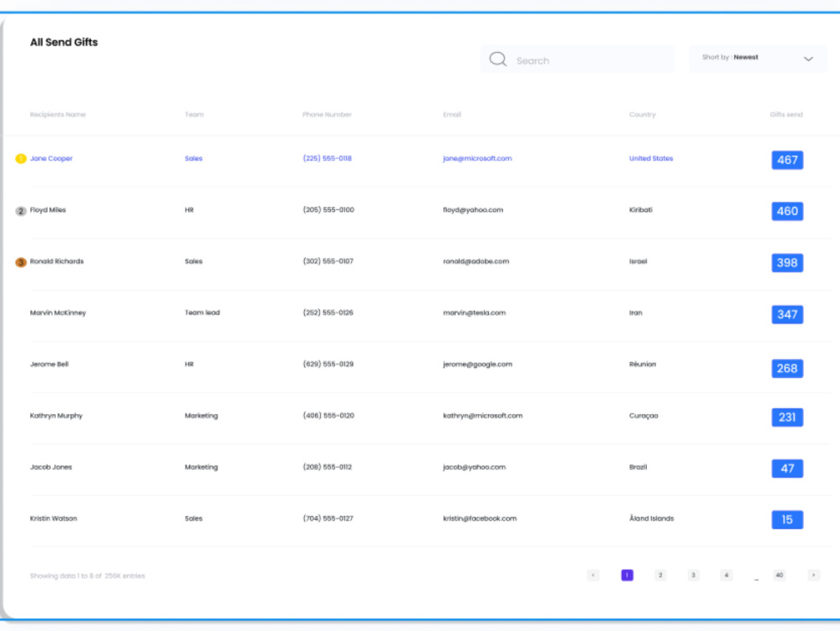Click the gold rank 1 badge
Image resolution: width=840 pixels, height=631 pixels.
click(21, 159)
